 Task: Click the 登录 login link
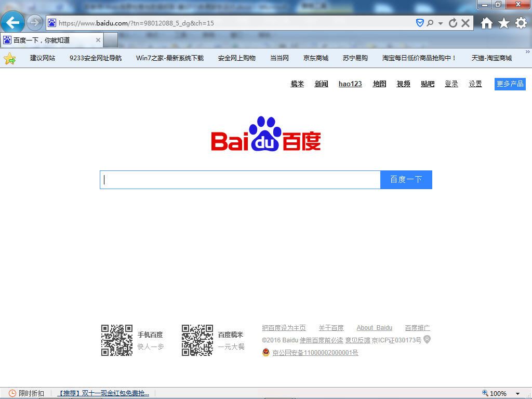pos(451,84)
